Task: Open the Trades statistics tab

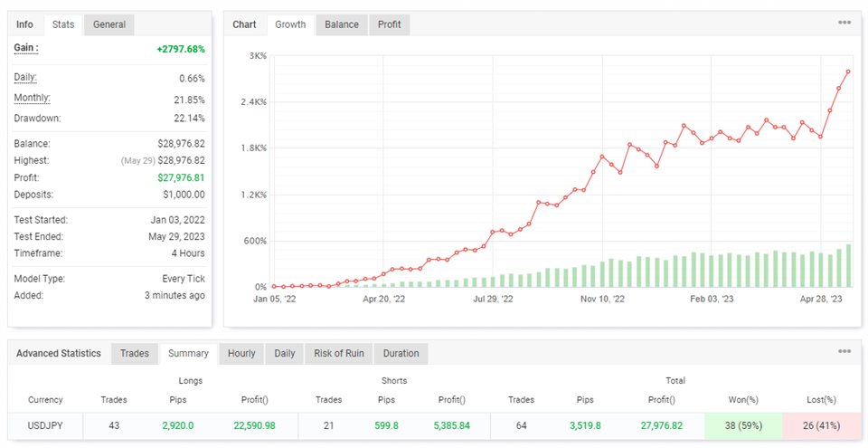Action: click(135, 353)
